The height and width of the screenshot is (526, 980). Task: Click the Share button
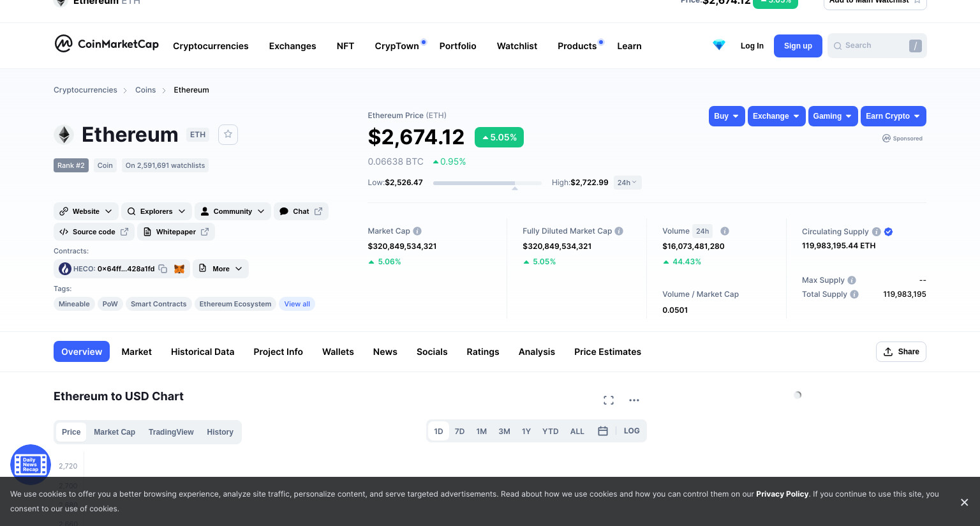[901, 352]
